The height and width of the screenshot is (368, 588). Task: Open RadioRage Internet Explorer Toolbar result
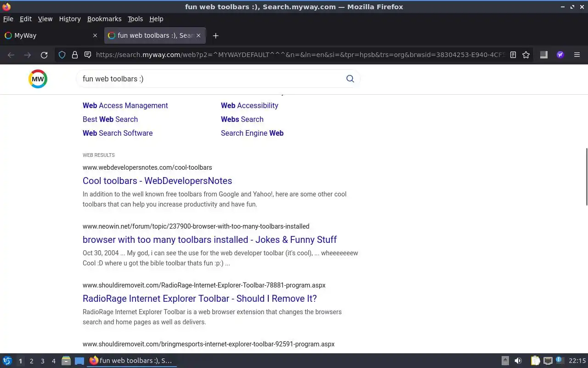[x=200, y=299]
